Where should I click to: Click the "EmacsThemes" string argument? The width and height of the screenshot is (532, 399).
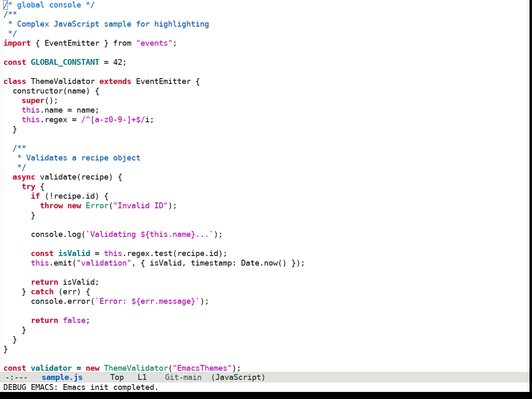(x=202, y=368)
